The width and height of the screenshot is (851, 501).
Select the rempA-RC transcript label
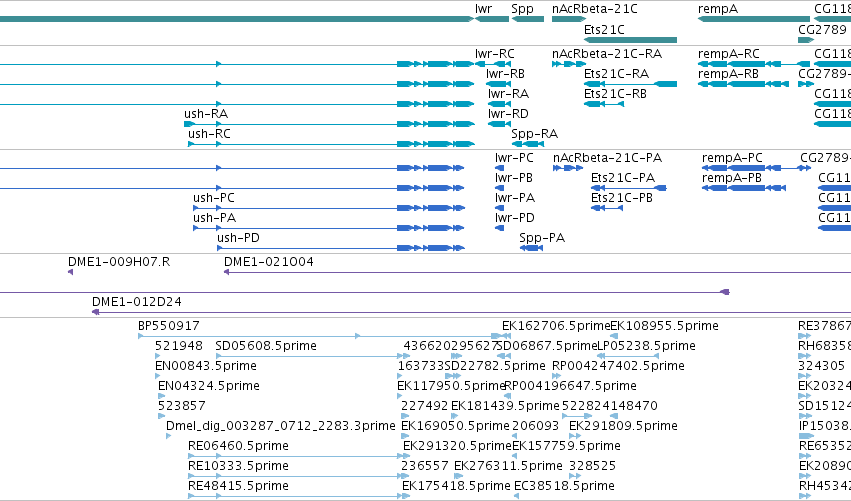tap(728, 54)
